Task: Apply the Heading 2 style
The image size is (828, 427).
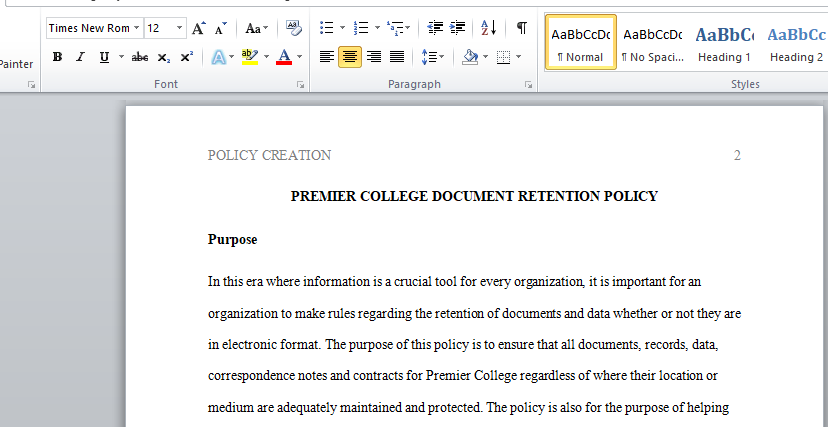Action: coord(795,42)
